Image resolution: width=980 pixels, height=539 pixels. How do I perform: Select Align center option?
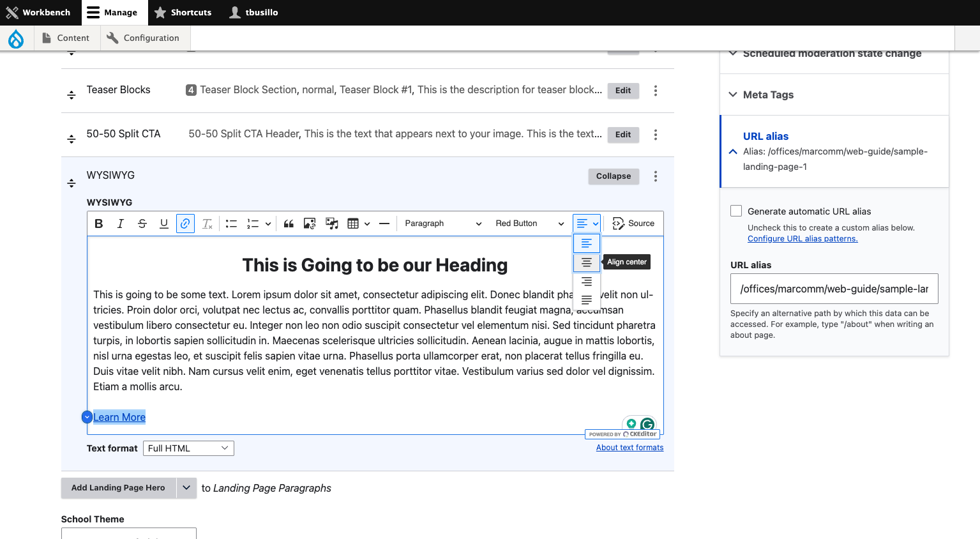point(587,262)
